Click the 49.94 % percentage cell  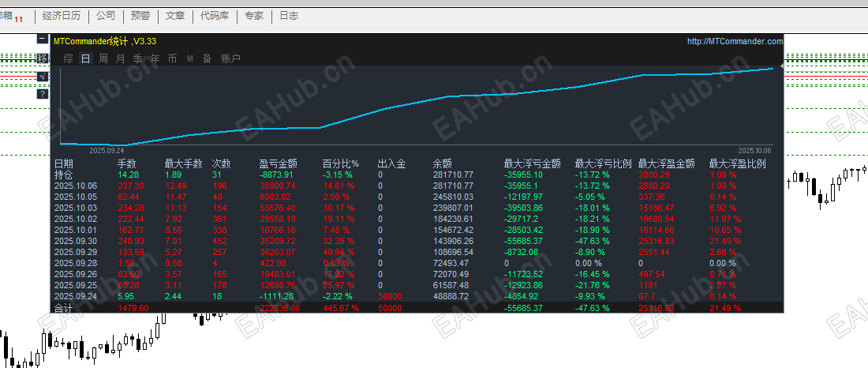[x=339, y=252]
